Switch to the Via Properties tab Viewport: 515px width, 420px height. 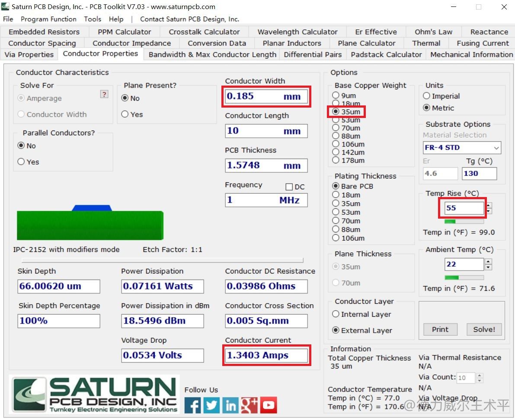point(29,54)
